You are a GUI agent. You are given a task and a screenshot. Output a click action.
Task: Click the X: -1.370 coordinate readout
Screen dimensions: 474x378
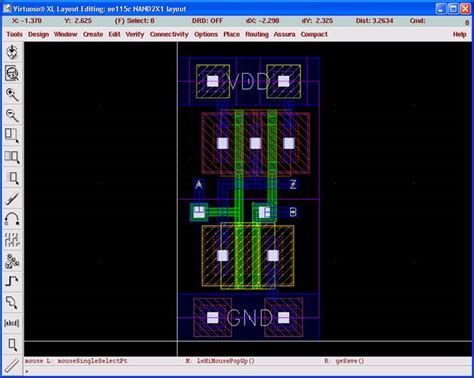click(27, 21)
